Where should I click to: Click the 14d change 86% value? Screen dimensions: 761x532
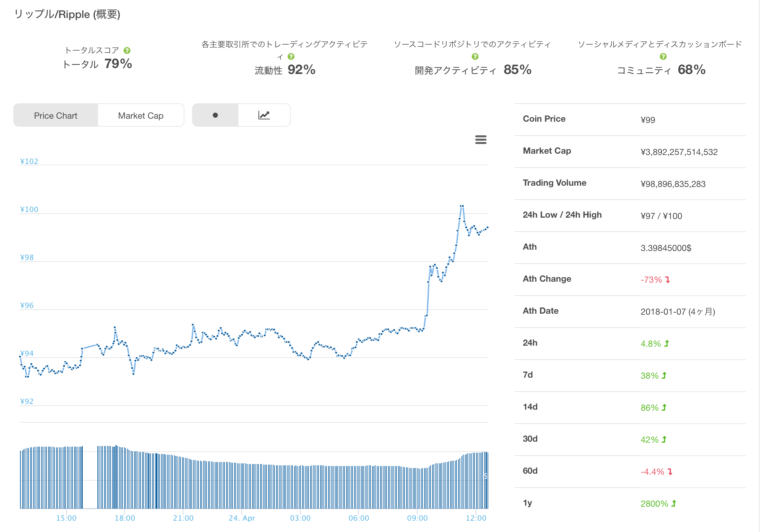pos(649,408)
